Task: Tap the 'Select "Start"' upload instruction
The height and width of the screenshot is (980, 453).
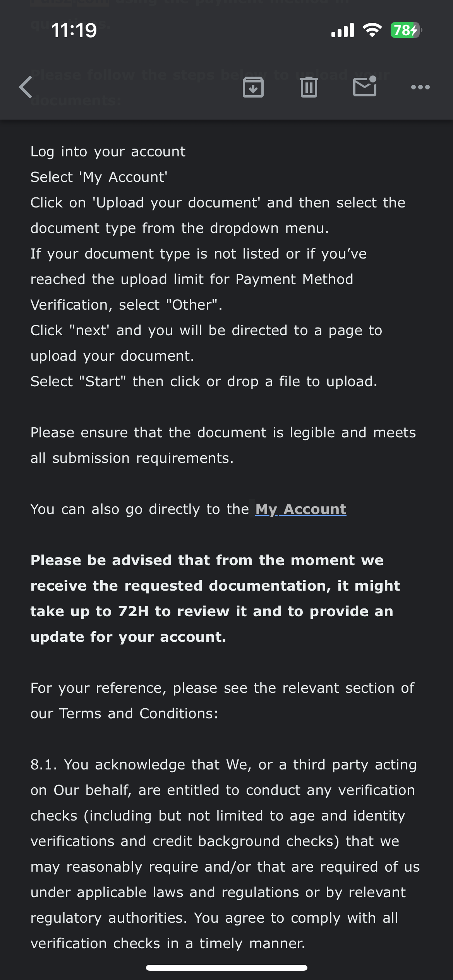Action: (204, 382)
